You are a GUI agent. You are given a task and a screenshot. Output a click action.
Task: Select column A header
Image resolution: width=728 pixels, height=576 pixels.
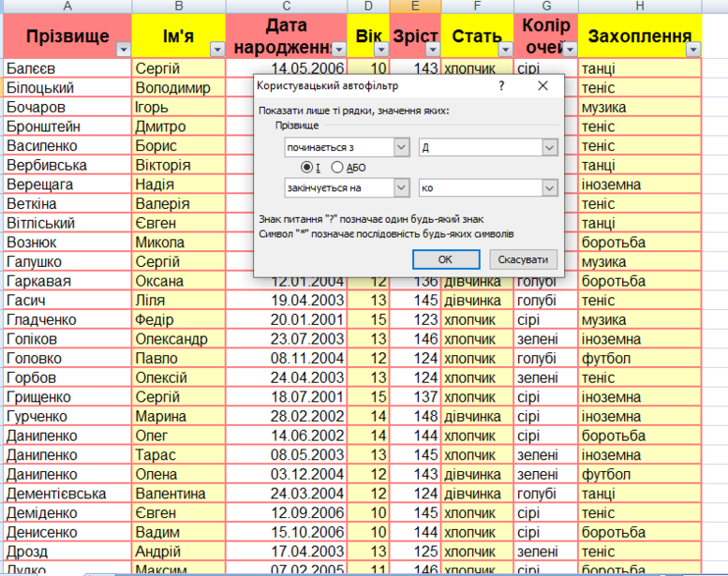(67, 6)
